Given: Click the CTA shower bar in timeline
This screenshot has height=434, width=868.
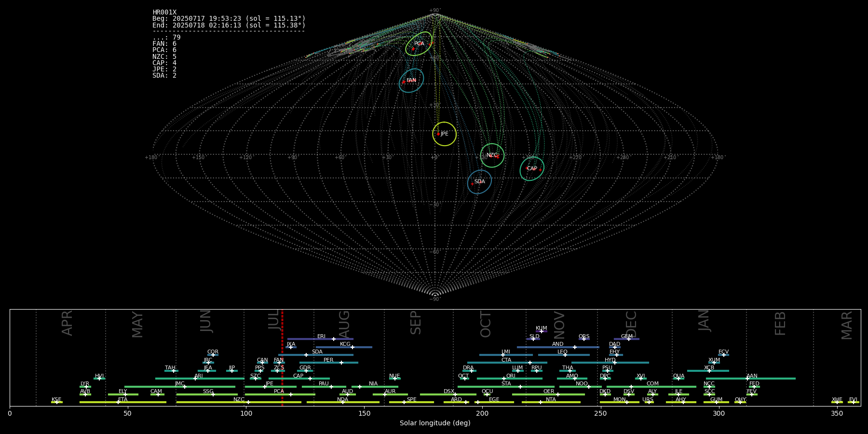Looking at the screenshot, I should [x=507, y=363].
